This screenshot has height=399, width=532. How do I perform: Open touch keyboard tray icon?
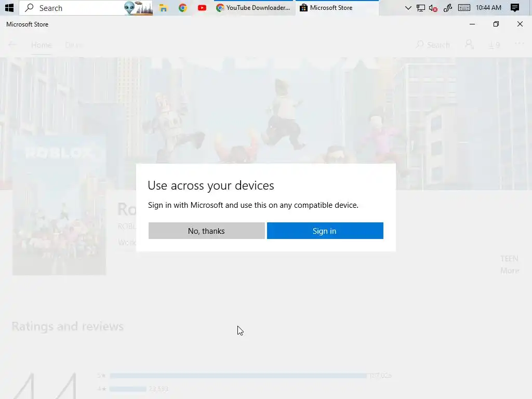[x=464, y=8]
